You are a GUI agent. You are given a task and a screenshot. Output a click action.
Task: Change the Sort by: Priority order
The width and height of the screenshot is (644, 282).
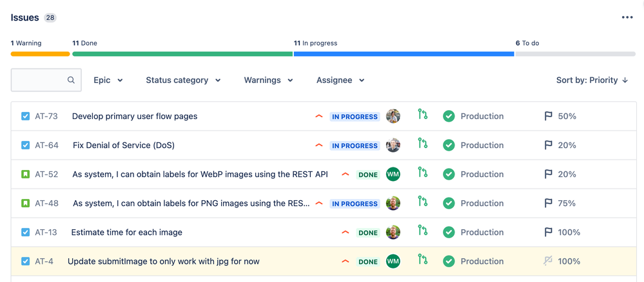pyautogui.click(x=592, y=80)
